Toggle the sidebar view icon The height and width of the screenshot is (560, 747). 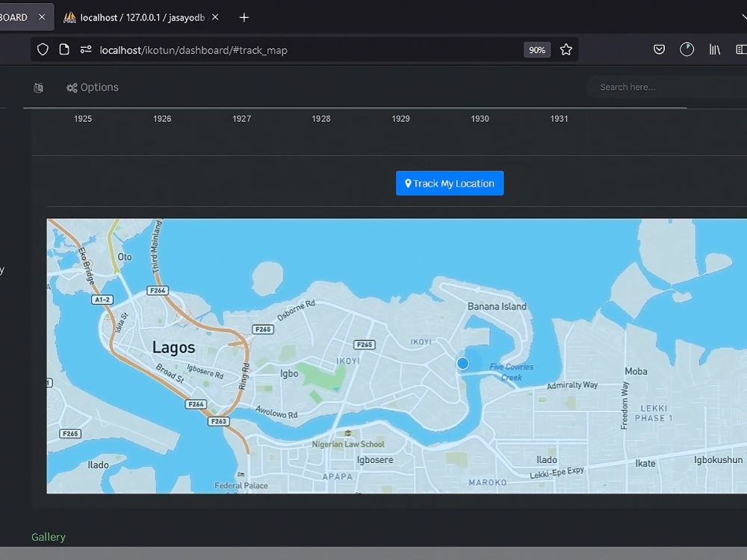coord(741,49)
